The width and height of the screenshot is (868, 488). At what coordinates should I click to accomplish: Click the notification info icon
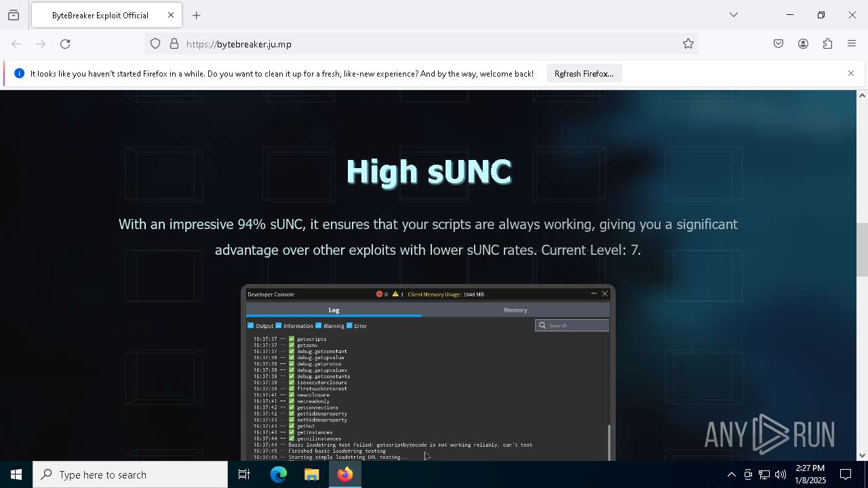click(x=19, y=73)
